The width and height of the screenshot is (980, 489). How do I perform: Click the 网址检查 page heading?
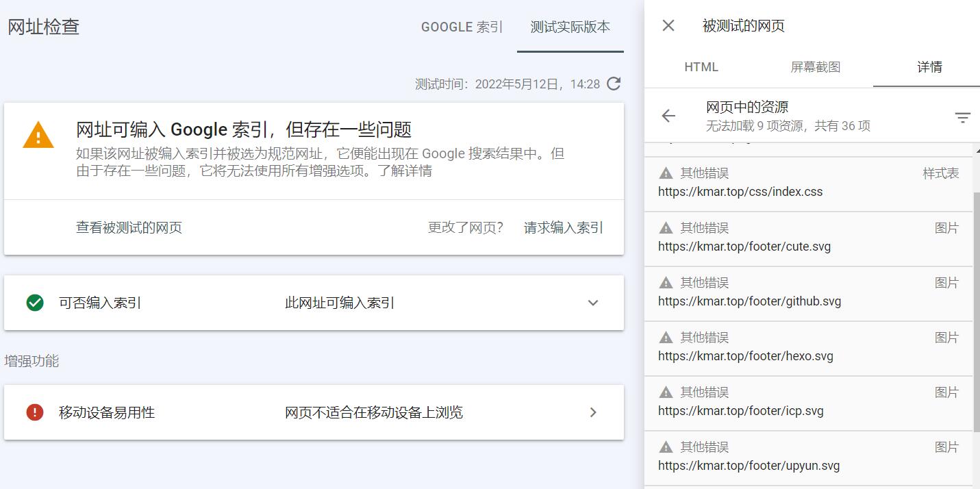pos(44,27)
